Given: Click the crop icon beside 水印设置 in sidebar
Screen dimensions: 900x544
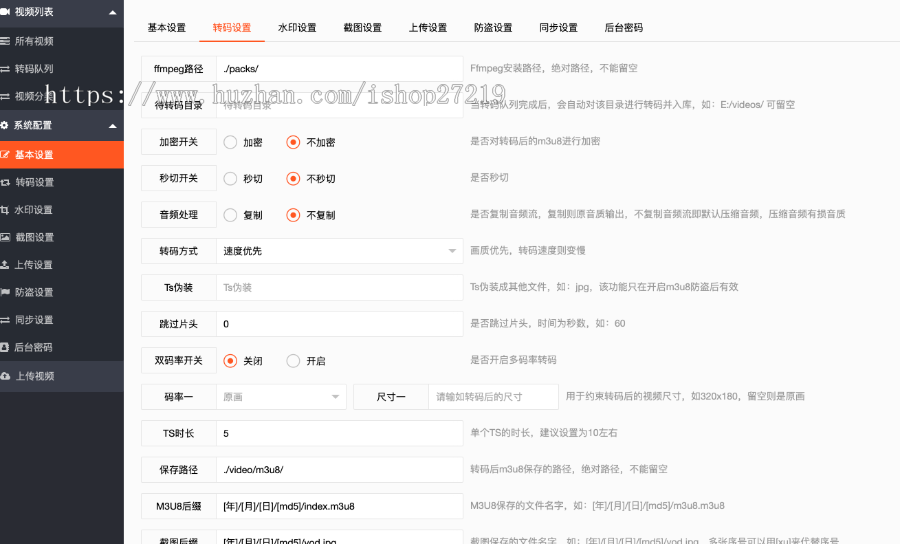Looking at the screenshot, I should [6, 210].
